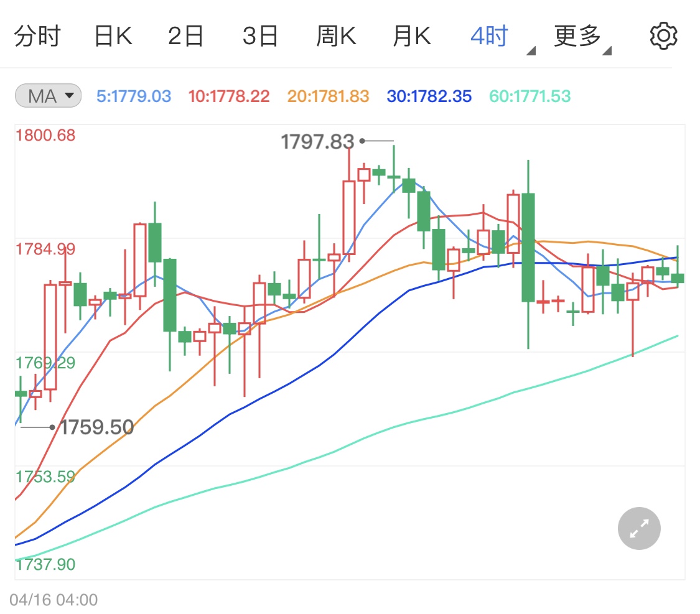Click the low price label 1759.50
The image size is (700, 614).
point(97,427)
